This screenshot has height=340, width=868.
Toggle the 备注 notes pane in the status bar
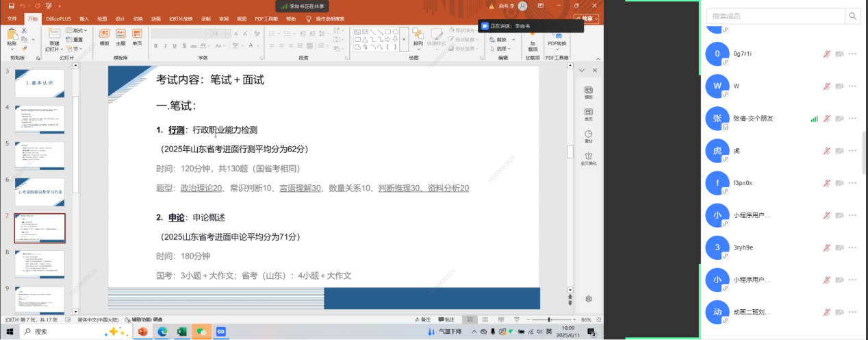coord(422,319)
